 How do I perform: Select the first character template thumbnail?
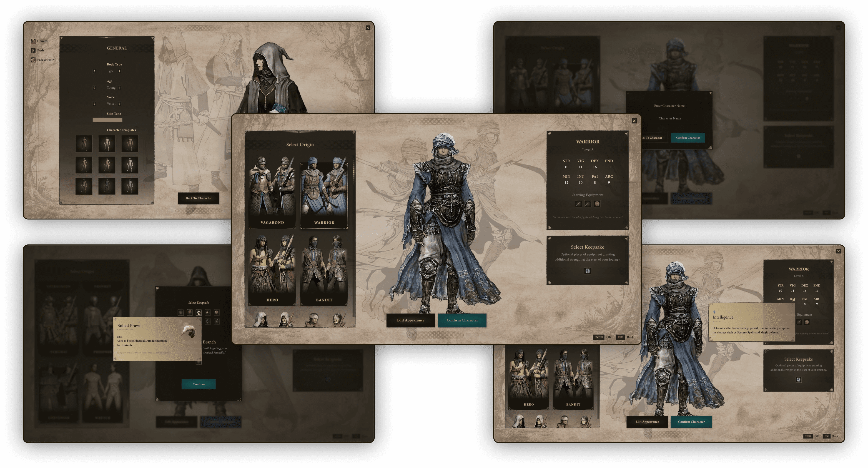[x=84, y=144]
